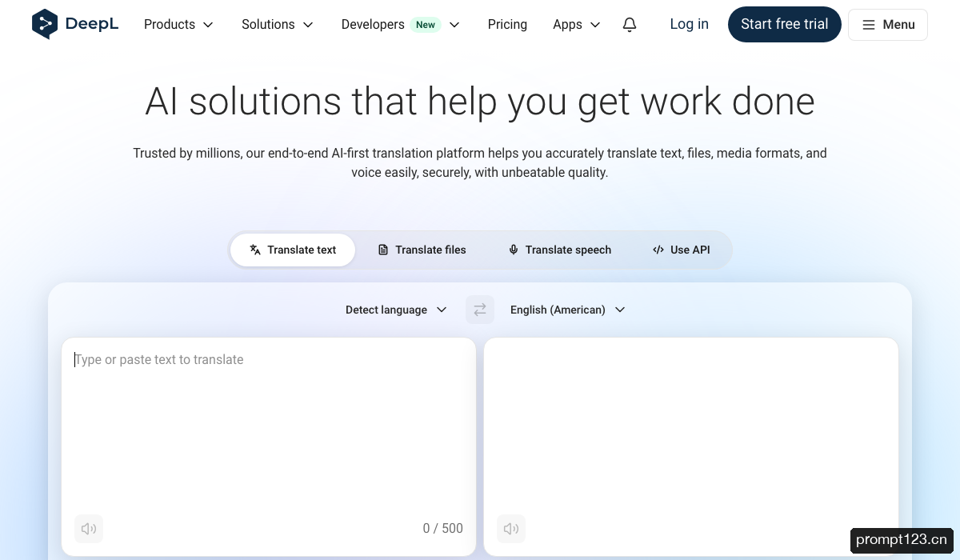This screenshot has width=960, height=560.
Task: Go to Pricing page
Action: point(507,25)
